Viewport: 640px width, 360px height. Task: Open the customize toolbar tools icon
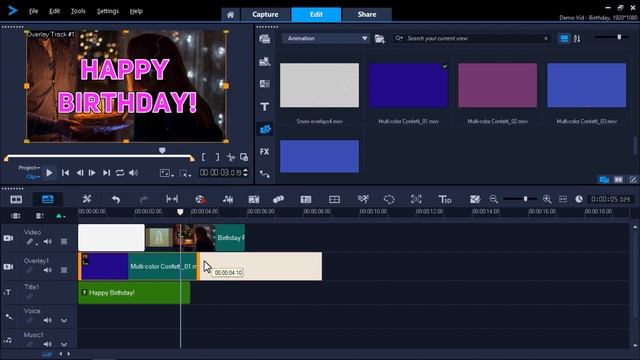click(87, 199)
